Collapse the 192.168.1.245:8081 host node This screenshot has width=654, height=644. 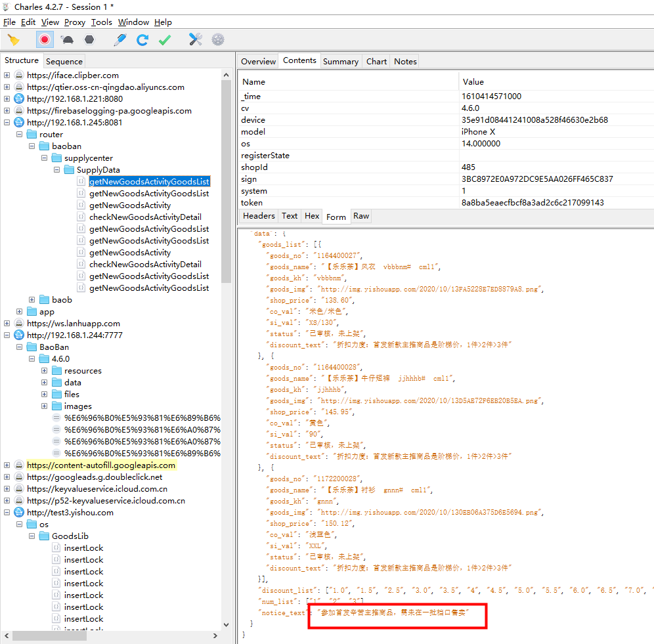tap(7, 122)
